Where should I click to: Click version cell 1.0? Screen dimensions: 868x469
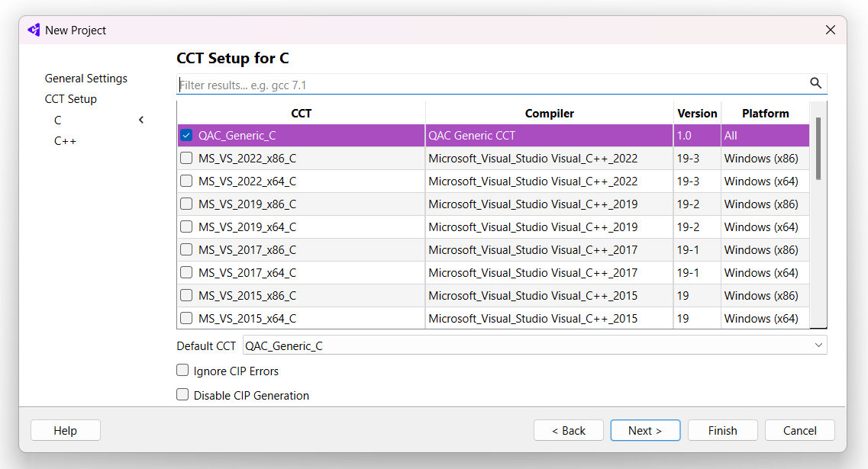697,136
